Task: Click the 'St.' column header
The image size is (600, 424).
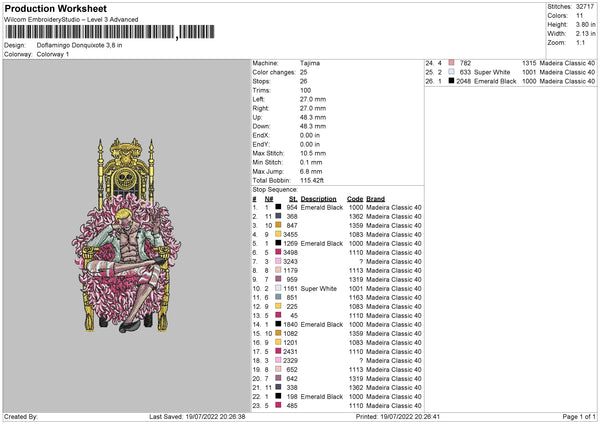Action: [x=293, y=199]
